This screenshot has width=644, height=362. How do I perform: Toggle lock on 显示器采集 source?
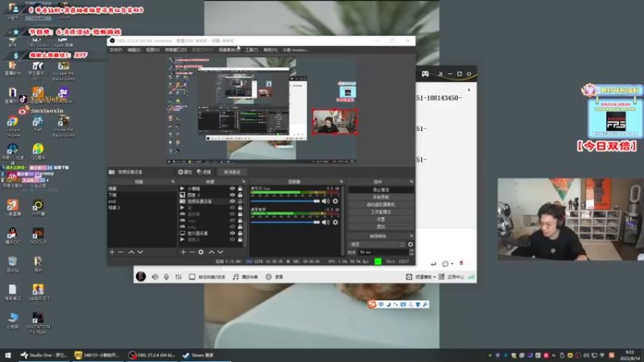240,233
